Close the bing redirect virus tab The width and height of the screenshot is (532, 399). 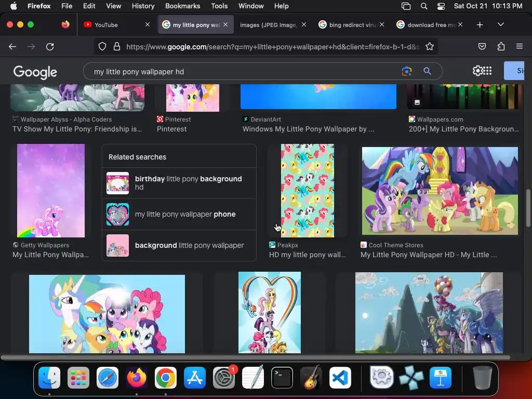click(x=382, y=24)
